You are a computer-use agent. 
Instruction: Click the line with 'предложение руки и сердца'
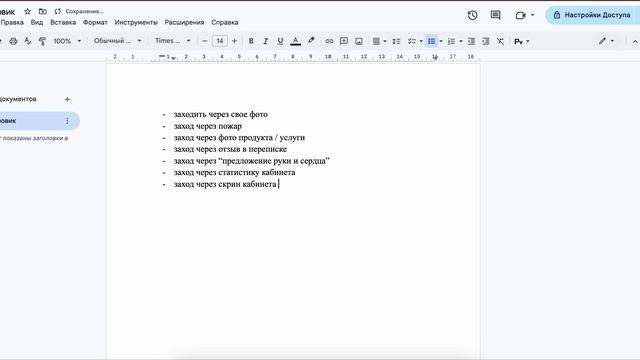(x=251, y=161)
